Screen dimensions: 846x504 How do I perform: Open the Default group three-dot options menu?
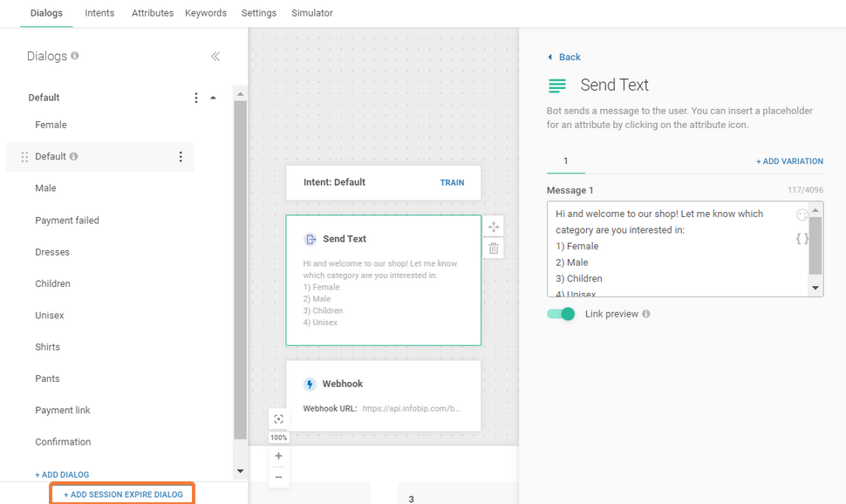[x=196, y=98]
